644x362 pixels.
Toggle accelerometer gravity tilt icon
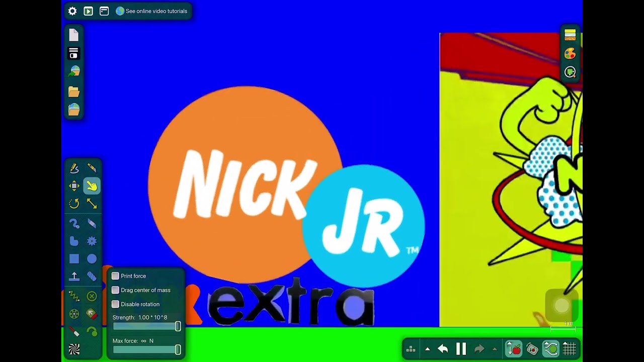(532, 349)
